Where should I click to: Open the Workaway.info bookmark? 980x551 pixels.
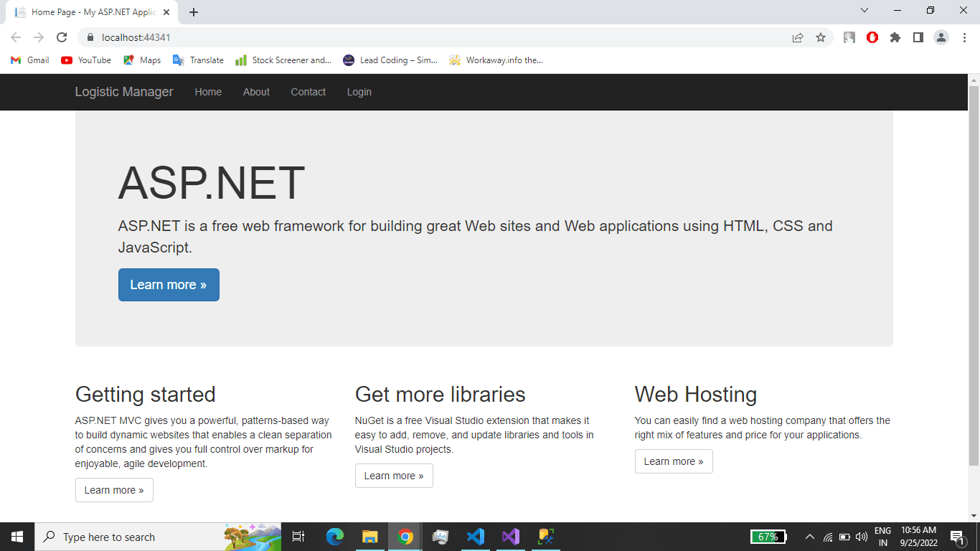pos(496,60)
